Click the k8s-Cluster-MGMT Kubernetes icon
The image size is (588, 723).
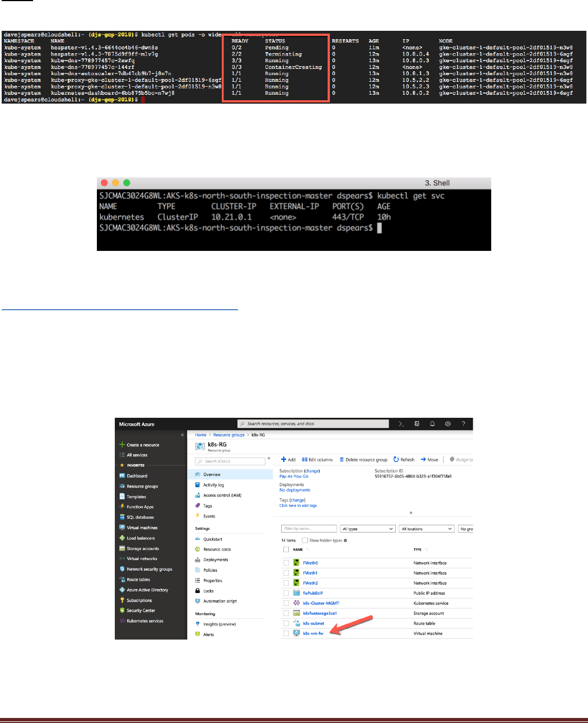pyautogui.click(x=297, y=603)
